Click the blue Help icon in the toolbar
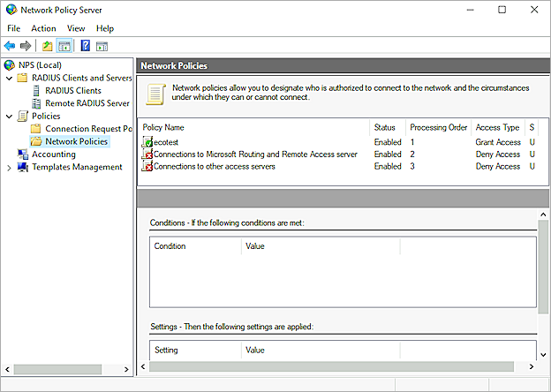The height and width of the screenshot is (392, 551). click(86, 46)
